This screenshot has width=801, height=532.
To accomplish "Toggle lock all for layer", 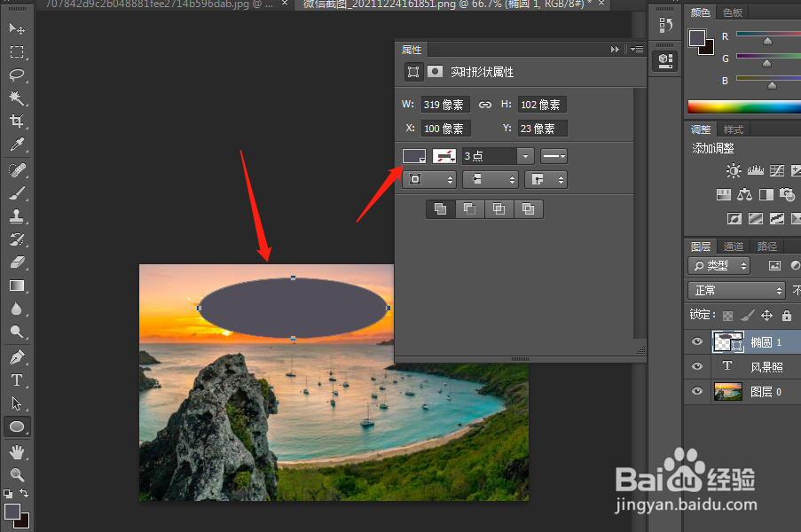I will click(787, 316).
